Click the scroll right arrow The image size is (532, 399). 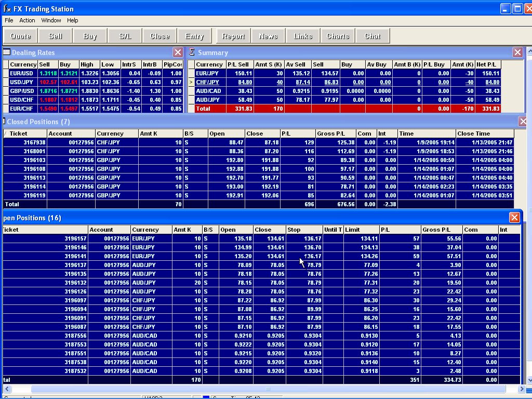click(522, 389)
